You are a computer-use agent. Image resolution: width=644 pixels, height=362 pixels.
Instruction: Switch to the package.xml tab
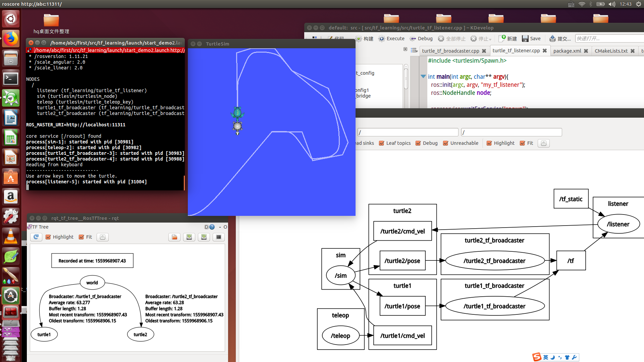567,51
